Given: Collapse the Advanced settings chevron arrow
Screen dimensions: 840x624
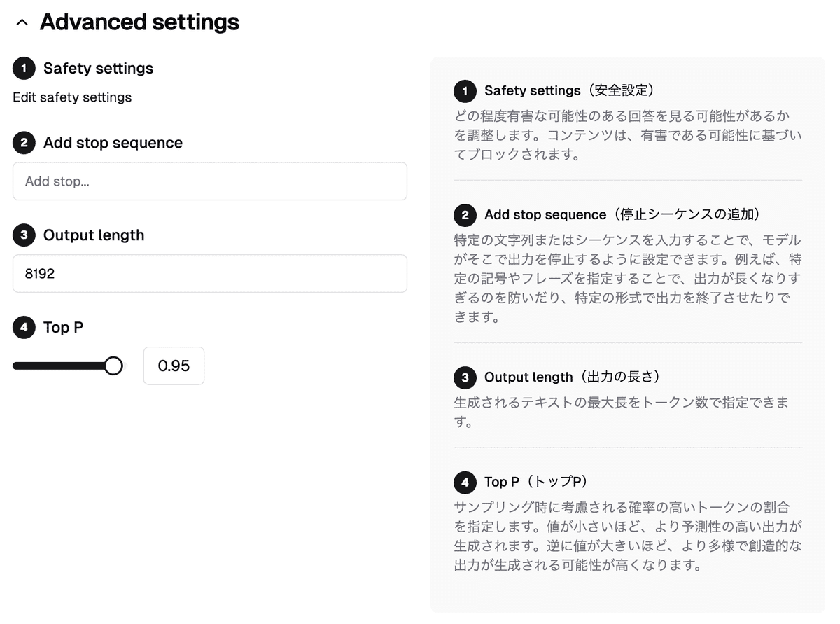Looking at the screenshot, I should (22, 22).
